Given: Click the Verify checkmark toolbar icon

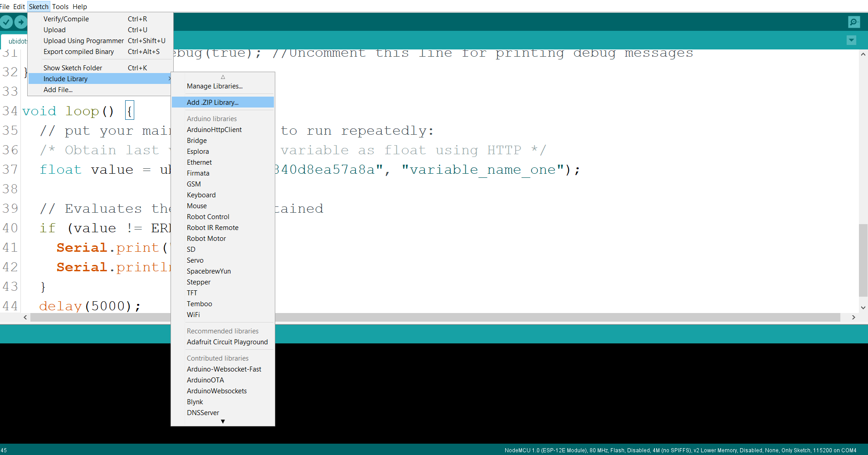Looking at the screenshot, I should (6, 22).
